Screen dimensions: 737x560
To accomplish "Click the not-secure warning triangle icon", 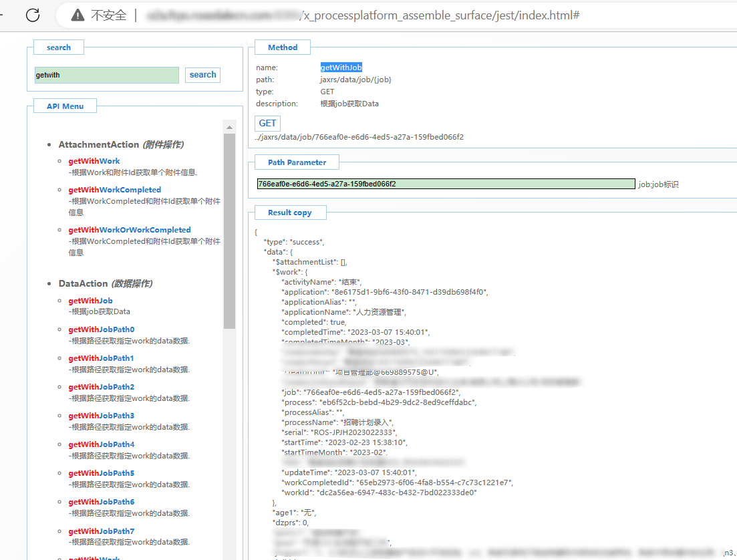I will [78, 15].
